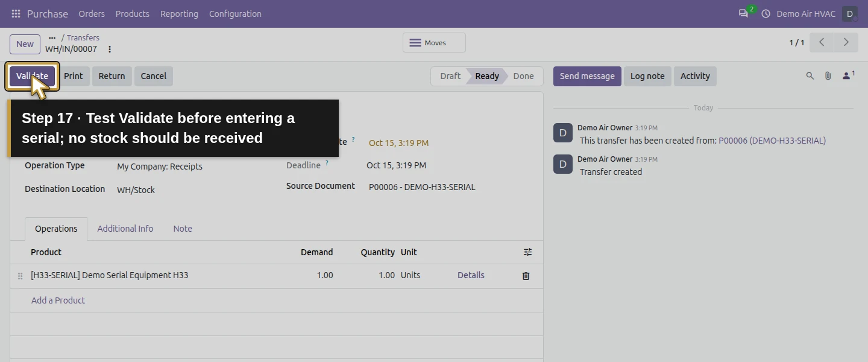Select the Ready status stage
This screenshot has width=868, height=362.
(487, 76)
